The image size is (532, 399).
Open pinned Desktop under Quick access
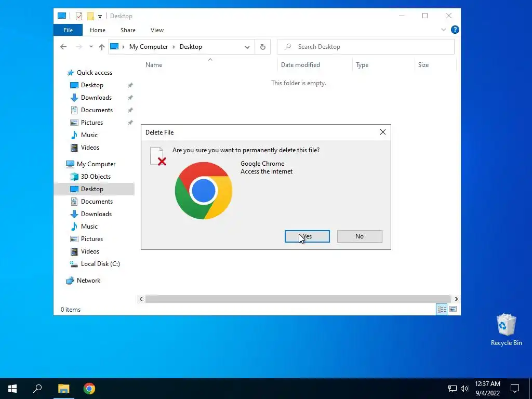[x=92, y=85]
